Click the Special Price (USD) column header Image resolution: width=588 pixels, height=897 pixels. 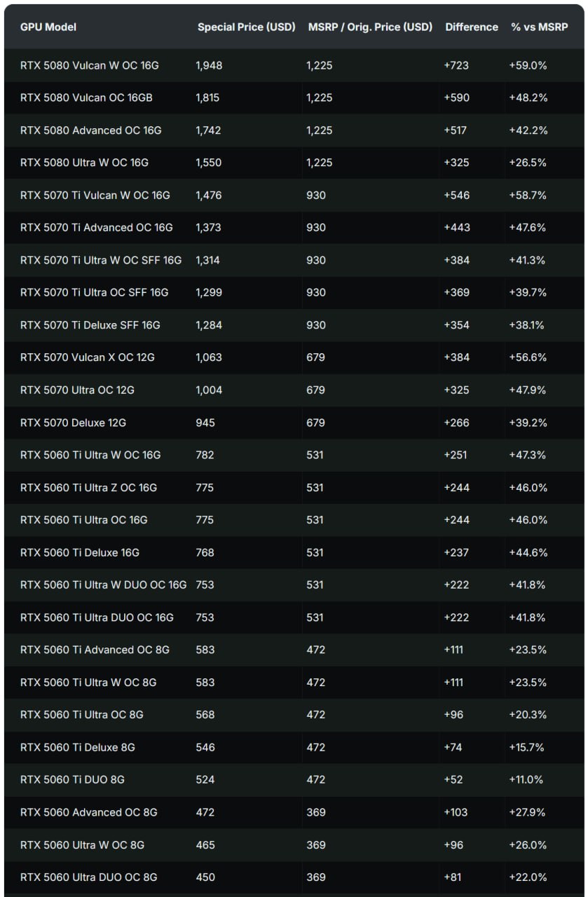(246, 27)
